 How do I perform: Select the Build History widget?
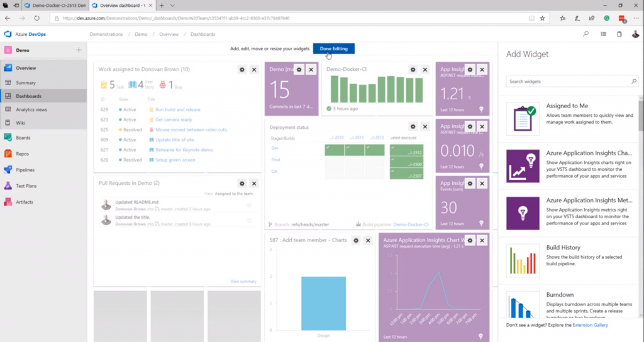(x=570, y=260)
